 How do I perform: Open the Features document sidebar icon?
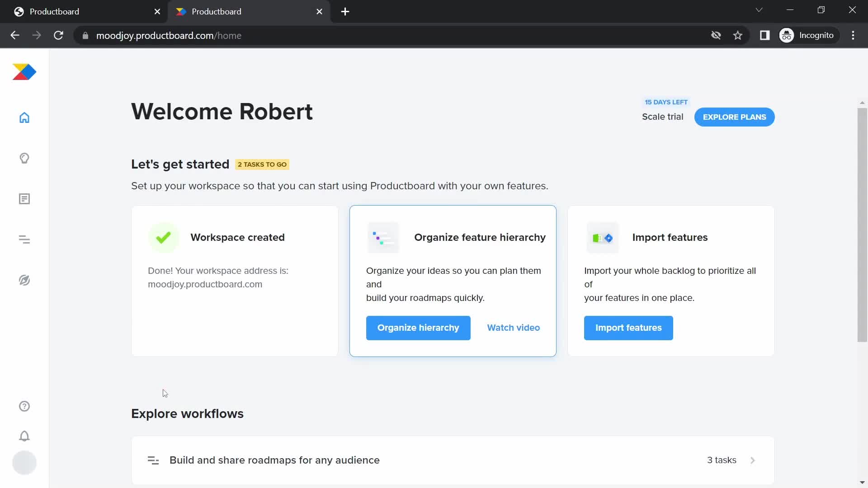[24, 199]
